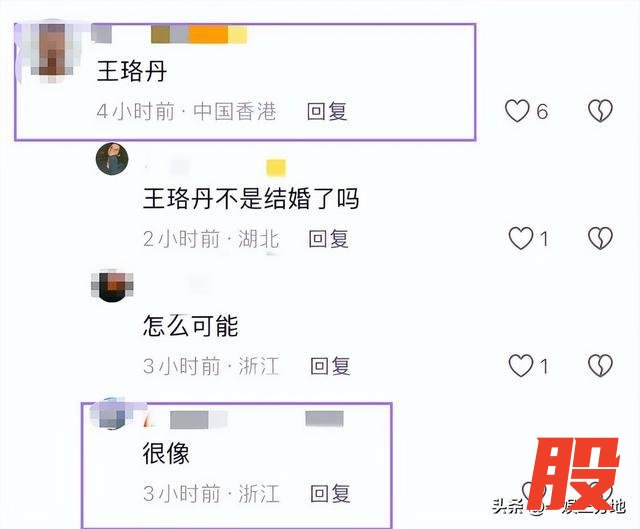The height and width of the screenshot is (529, 640).
Task: Reply to the 很像 comment
Action: [x=330, y=493]
